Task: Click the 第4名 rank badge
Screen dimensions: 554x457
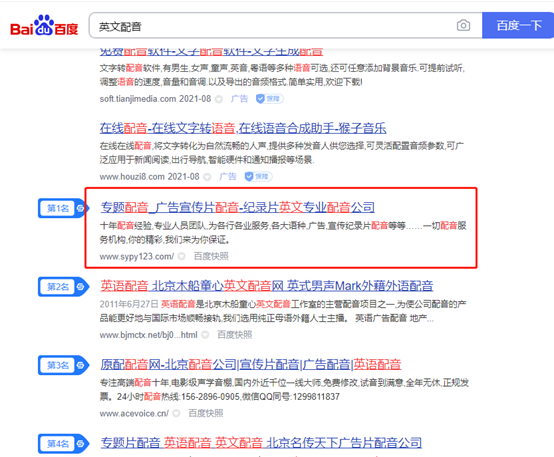Action: [64, 444]
